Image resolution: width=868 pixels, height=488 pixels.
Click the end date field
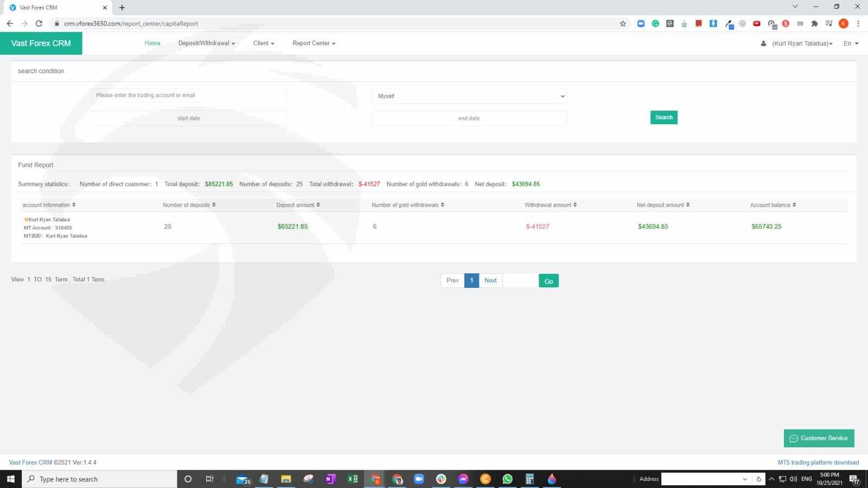[469, 118]
